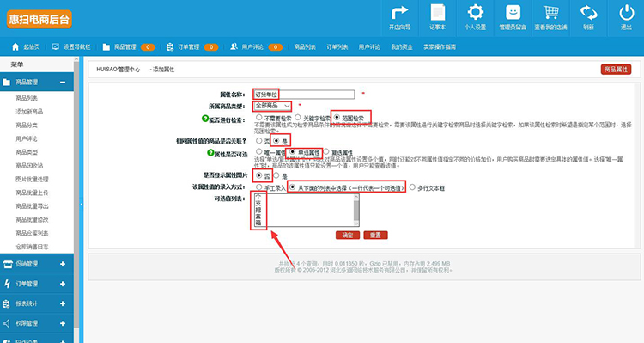Viewport: 644px width, 343px height.
Task: Click the 起始页 home icon
Action: tap(15, 47)
